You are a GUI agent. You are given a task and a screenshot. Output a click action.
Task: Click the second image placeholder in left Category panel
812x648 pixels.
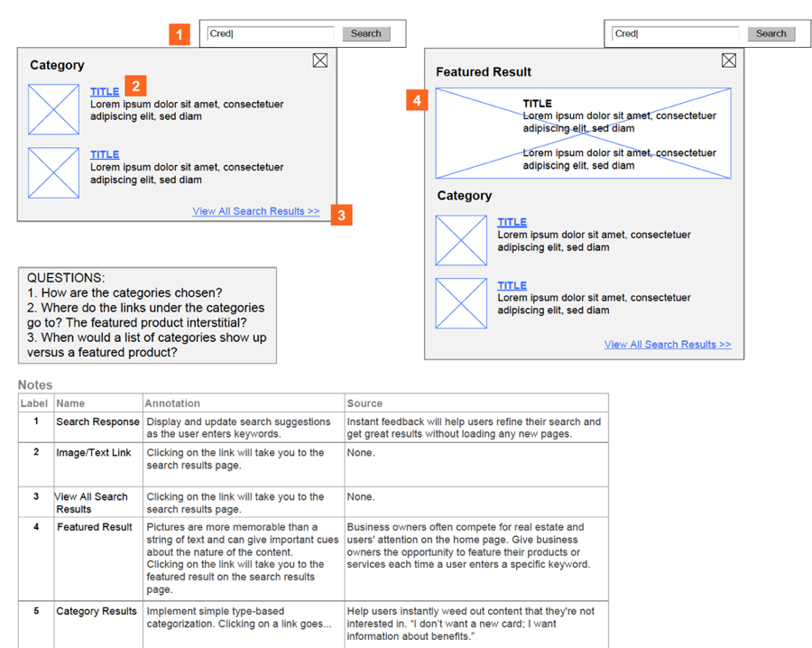click(53, 172)
